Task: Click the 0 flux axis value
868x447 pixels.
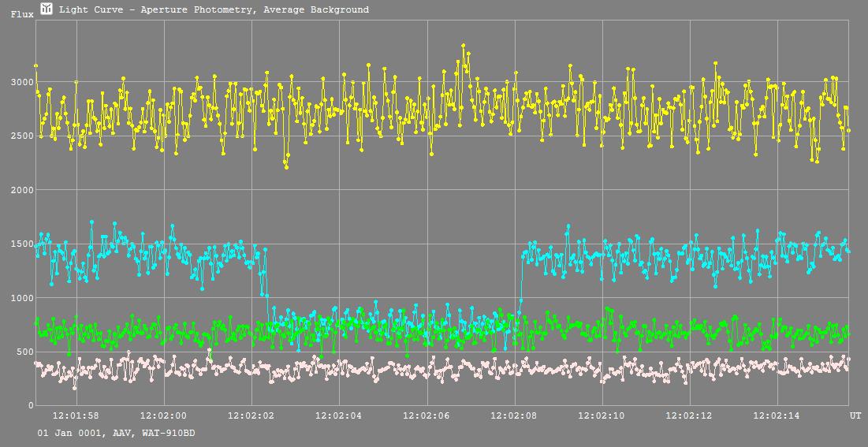Action: [31, 406]
